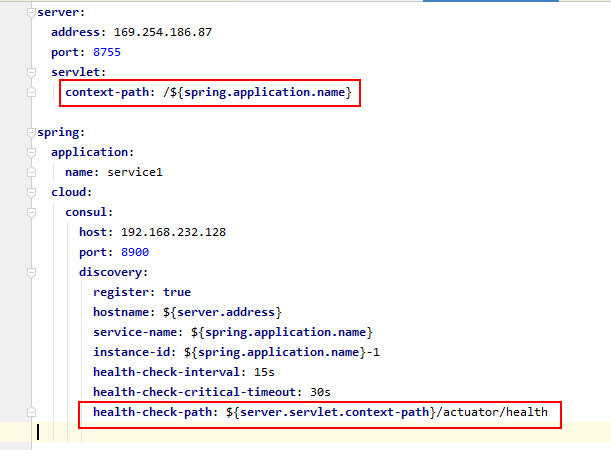Collapse the cloud block fold marker
611x450 pixels.
click(x=32, y=192)
